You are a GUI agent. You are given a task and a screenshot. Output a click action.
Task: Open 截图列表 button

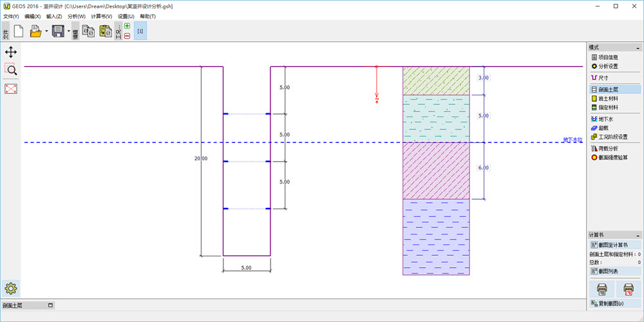615,271
